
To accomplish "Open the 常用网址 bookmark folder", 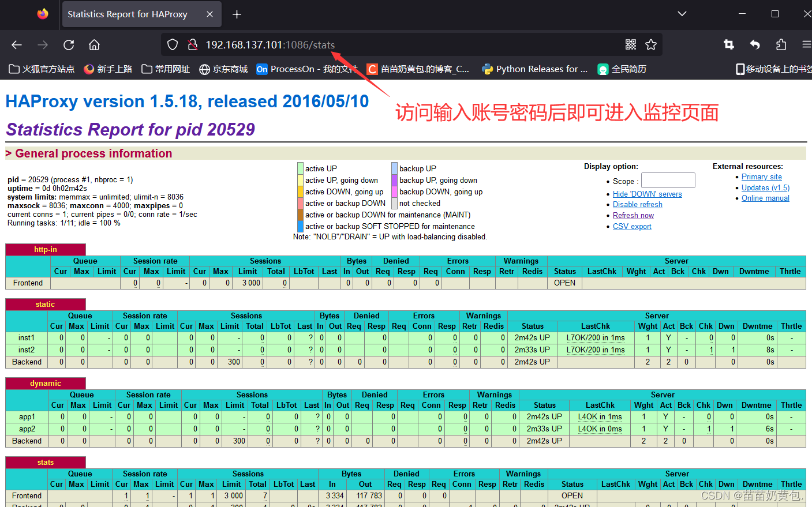I will (x=166, y=69).
